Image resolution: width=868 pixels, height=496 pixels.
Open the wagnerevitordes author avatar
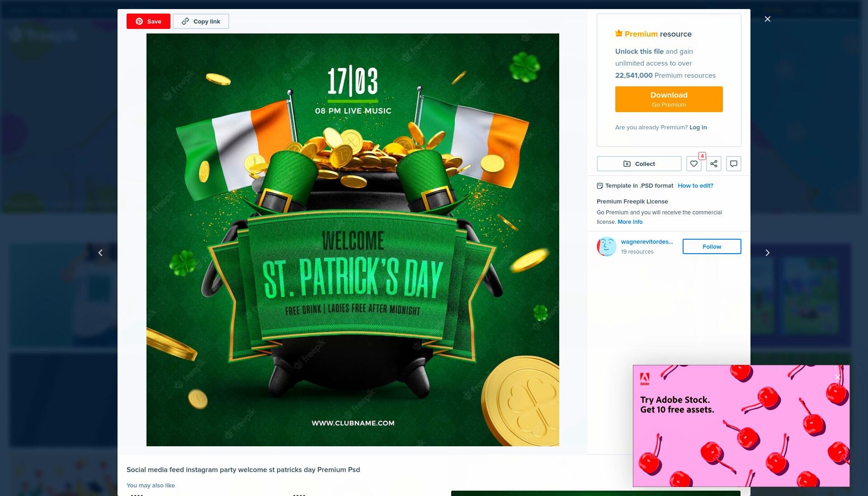pyautogui.click(x=607, y=246)
